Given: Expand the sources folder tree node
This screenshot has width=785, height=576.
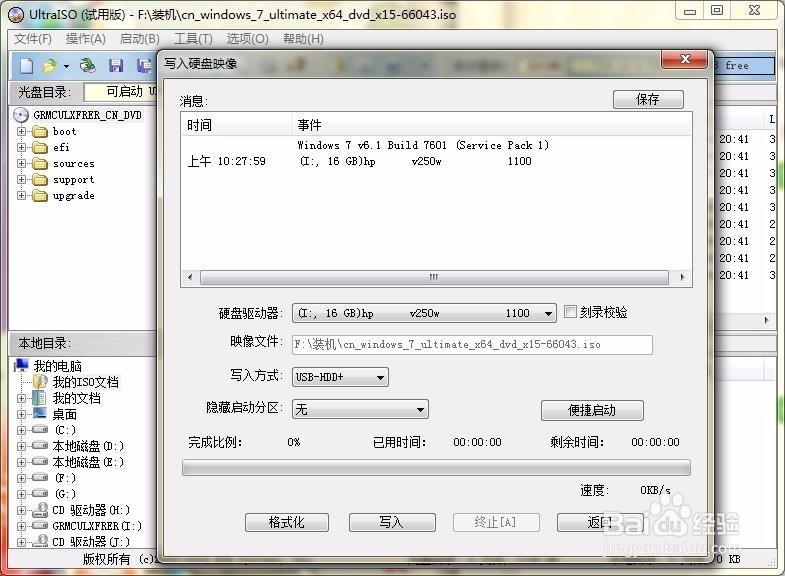Looking at the screenshot, I should [x=21, y=164].
